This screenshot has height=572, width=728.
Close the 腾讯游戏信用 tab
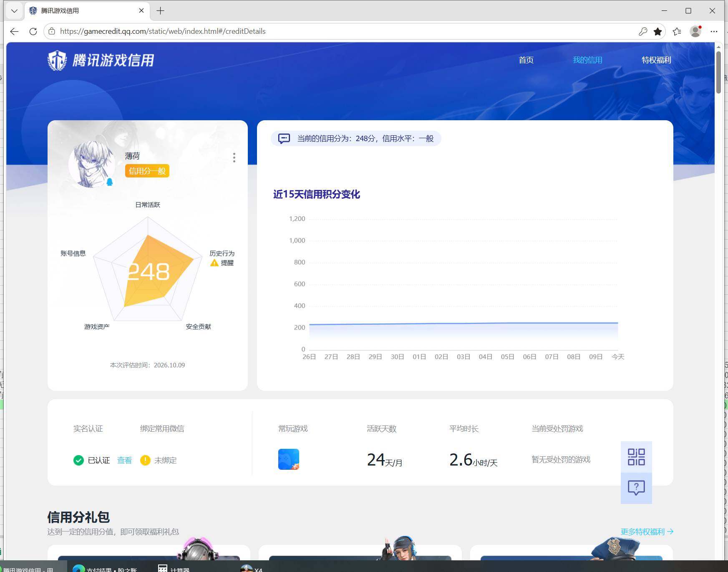(x=141, y=11)
